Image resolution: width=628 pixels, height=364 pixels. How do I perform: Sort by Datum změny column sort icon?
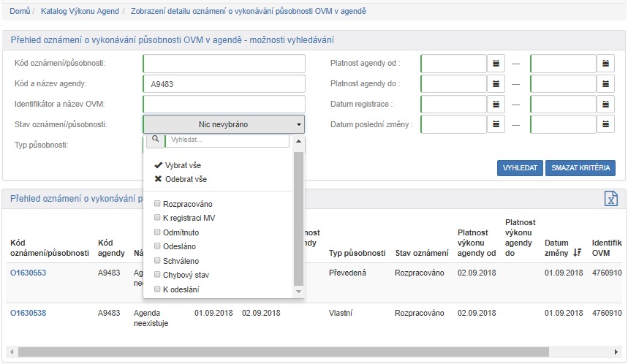[x=577, y=252]
